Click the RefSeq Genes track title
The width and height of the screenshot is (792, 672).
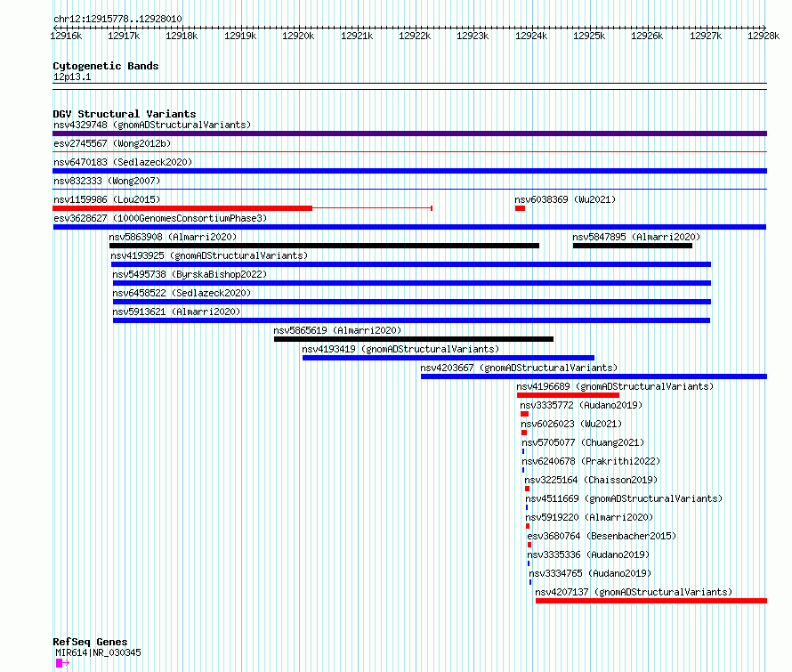click(90, 642)
